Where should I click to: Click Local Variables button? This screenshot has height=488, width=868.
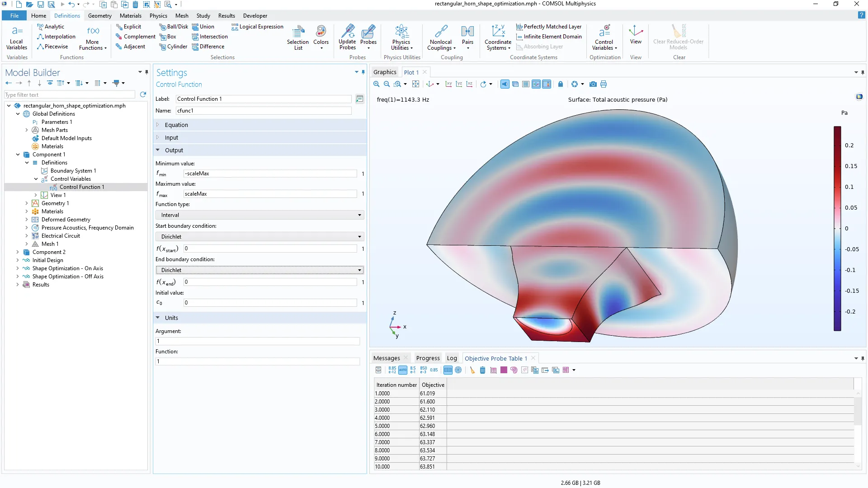click(x=17, y=37)
